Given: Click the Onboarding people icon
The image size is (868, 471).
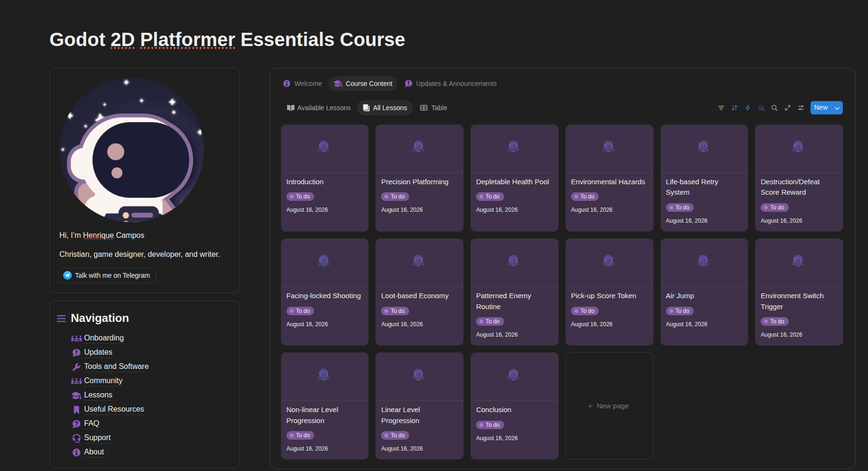Looking at the screenshot, I should [x=76, y=338].
